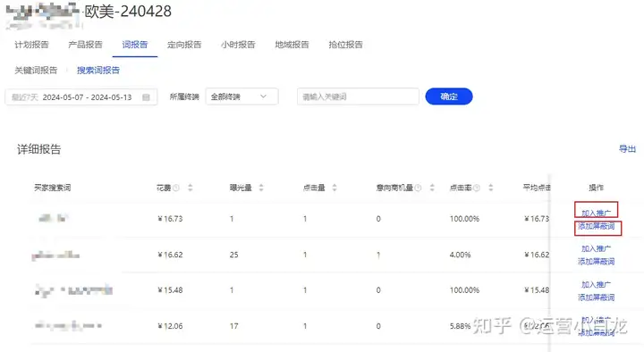Click the 花费 info help icon

point(176,188)
